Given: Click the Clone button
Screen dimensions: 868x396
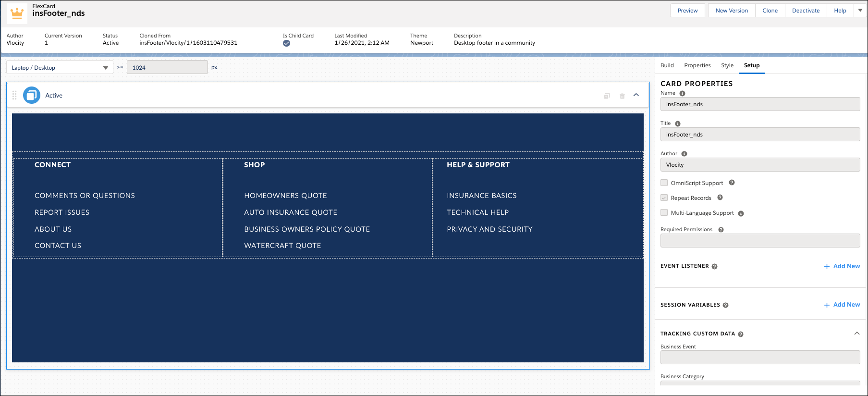Looking at the screenshot, I should pyautogui.click(x=770, y=11).
